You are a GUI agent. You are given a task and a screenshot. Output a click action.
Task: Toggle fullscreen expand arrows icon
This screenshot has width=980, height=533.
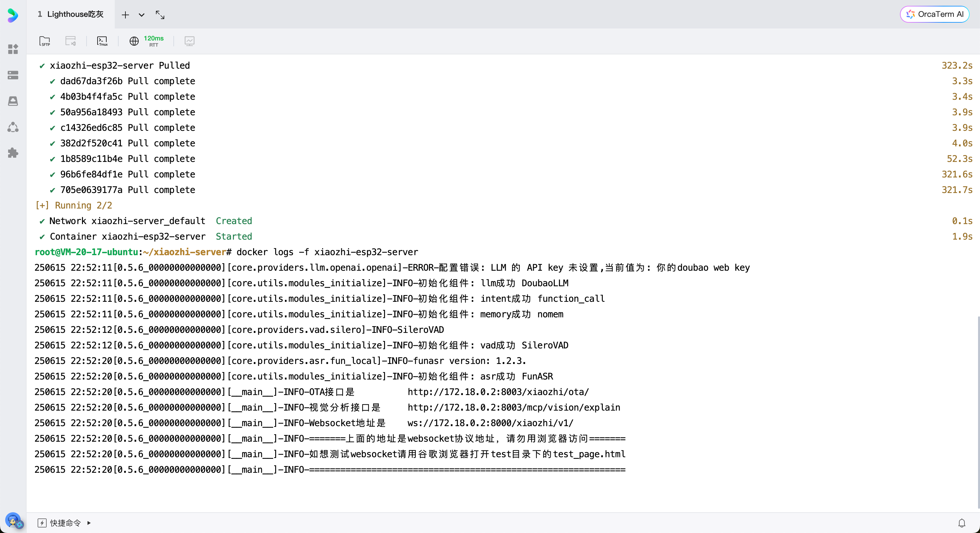pyautogui.click(x=160, y=15)
